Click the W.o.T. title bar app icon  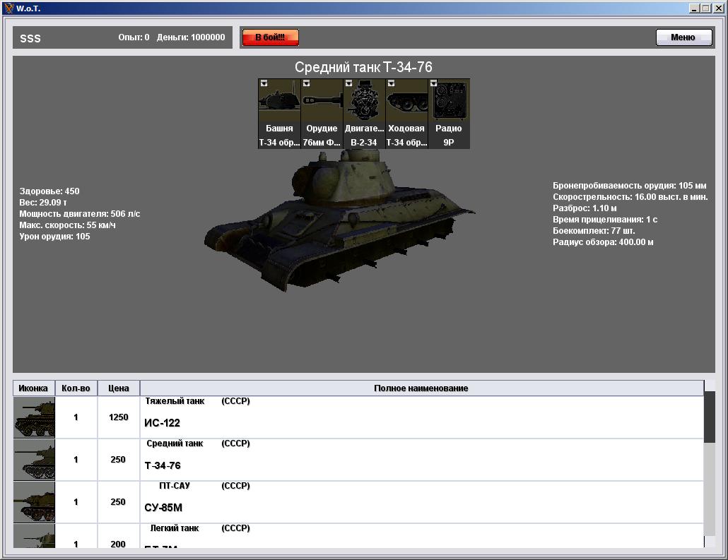(x=8, y=8)
